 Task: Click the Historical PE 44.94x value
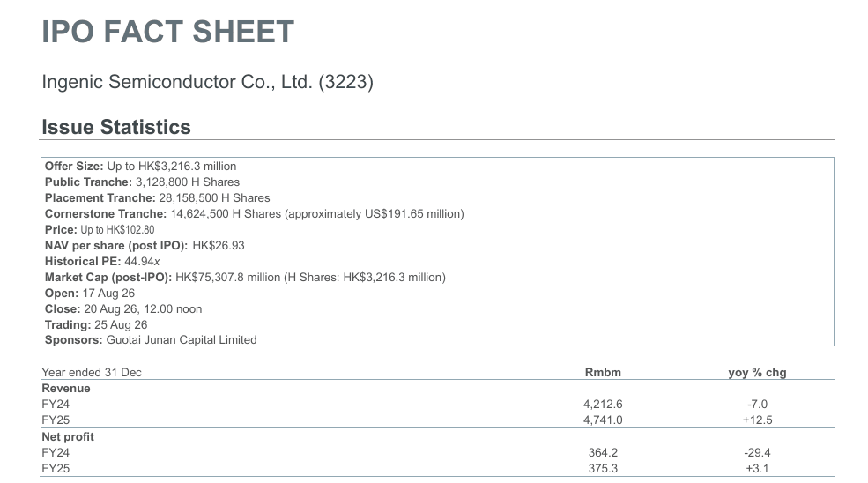[x=142, y=262]
